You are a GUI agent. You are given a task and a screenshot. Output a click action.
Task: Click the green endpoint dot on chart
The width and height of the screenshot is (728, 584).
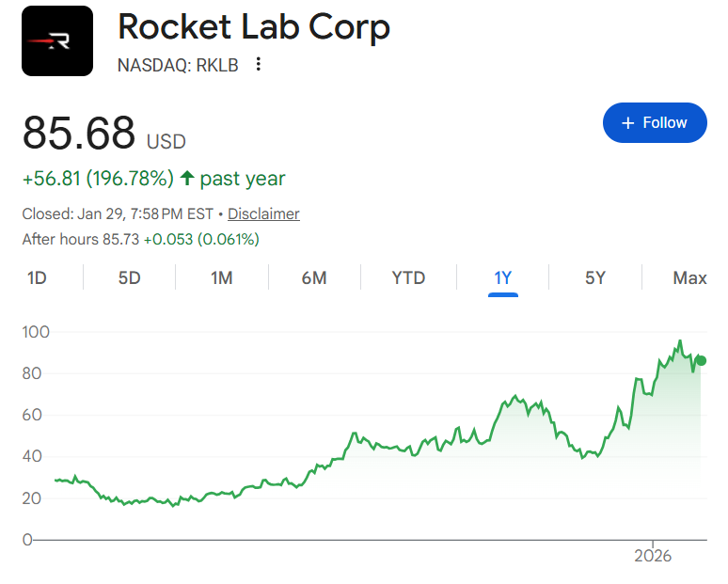pyautogui.click(x=701, y=360)
